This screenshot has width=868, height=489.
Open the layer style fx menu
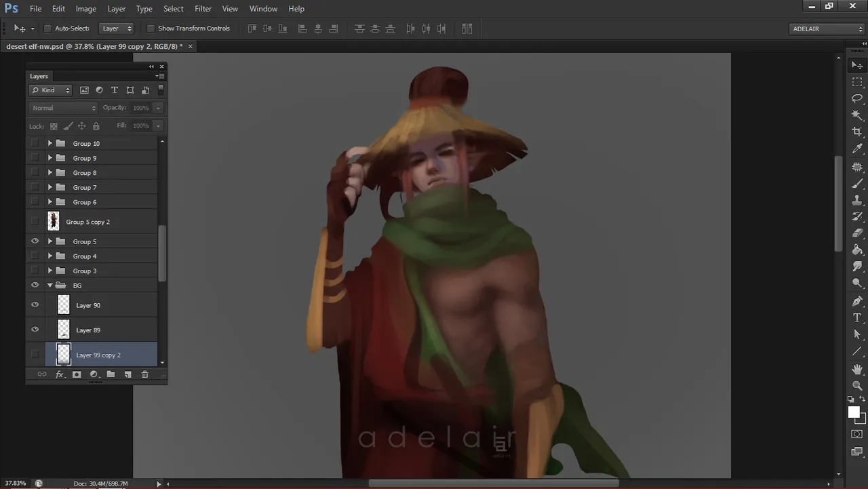tap(60, 374)
